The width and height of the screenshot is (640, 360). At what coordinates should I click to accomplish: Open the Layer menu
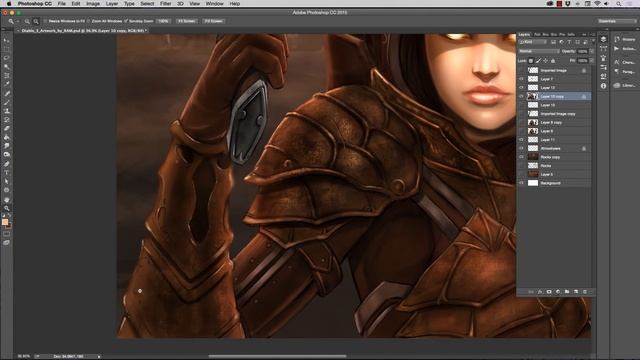112,4
